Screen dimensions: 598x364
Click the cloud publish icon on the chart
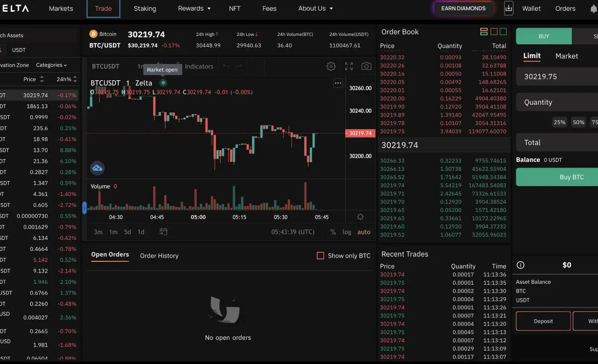(97, 168)
